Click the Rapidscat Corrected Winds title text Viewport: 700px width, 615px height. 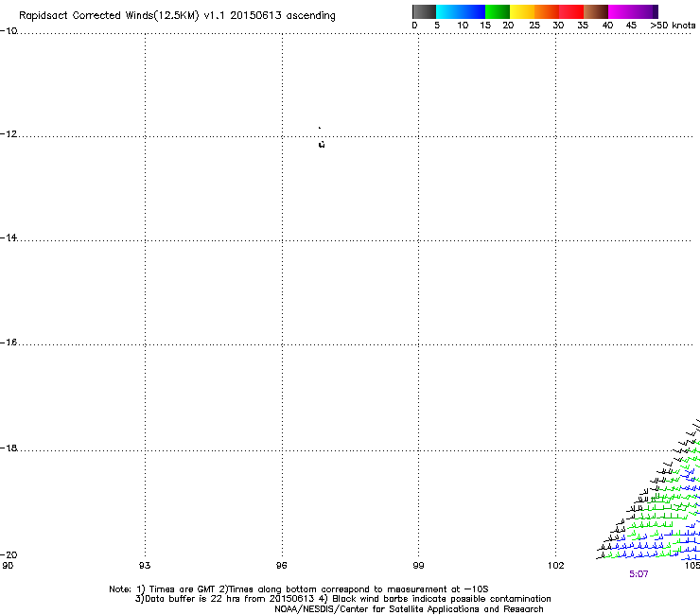(177, 15)
